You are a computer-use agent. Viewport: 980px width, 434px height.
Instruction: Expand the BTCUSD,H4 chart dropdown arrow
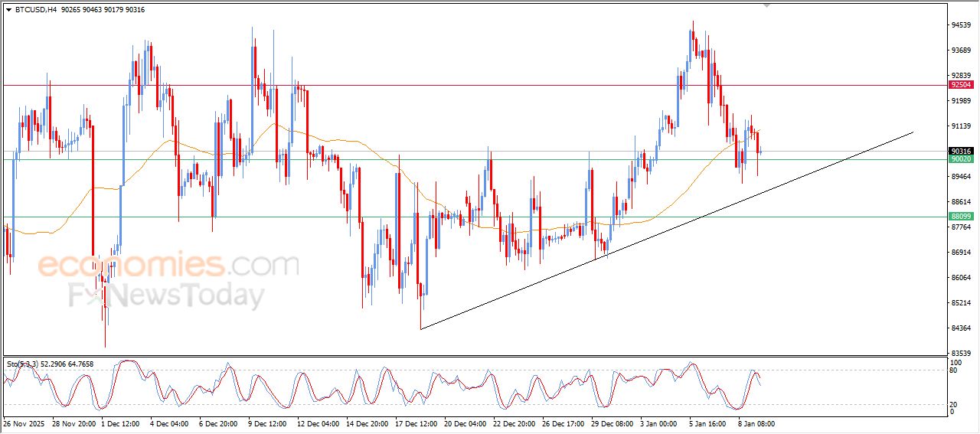(8, 10)
